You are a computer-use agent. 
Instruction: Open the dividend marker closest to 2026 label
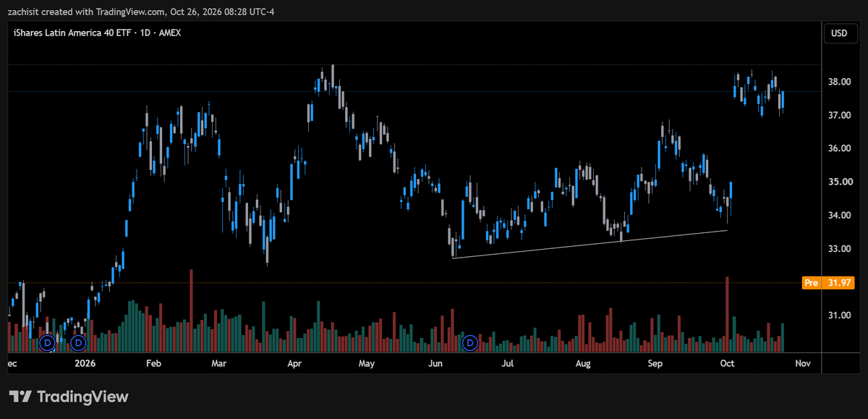[78, 342]
